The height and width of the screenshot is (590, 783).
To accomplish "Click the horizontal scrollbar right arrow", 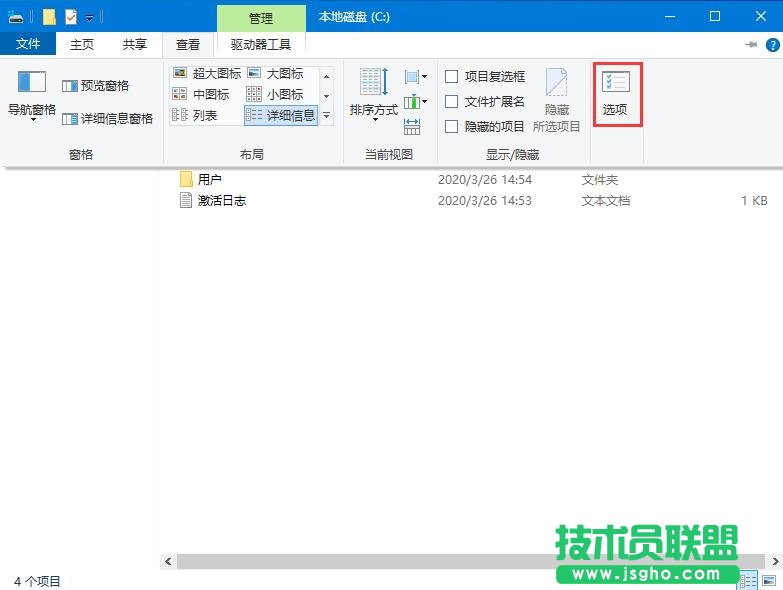I will tap(776, 562).
